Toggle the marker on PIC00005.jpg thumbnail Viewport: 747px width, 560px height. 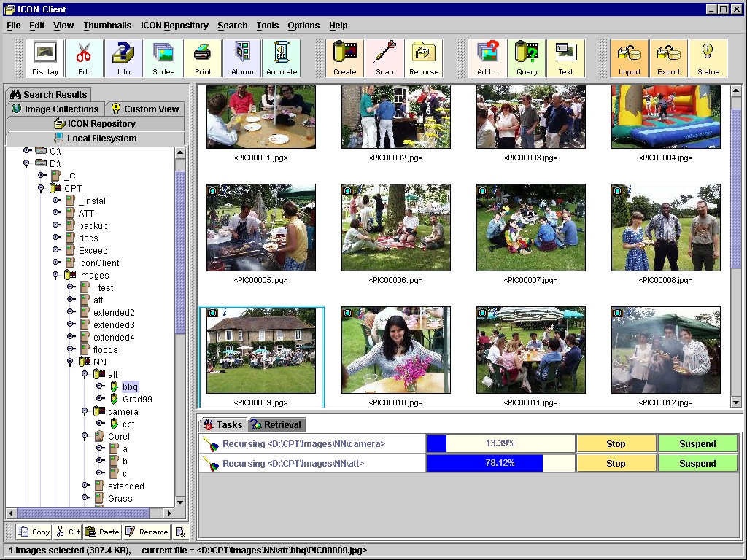click(212, 190)
